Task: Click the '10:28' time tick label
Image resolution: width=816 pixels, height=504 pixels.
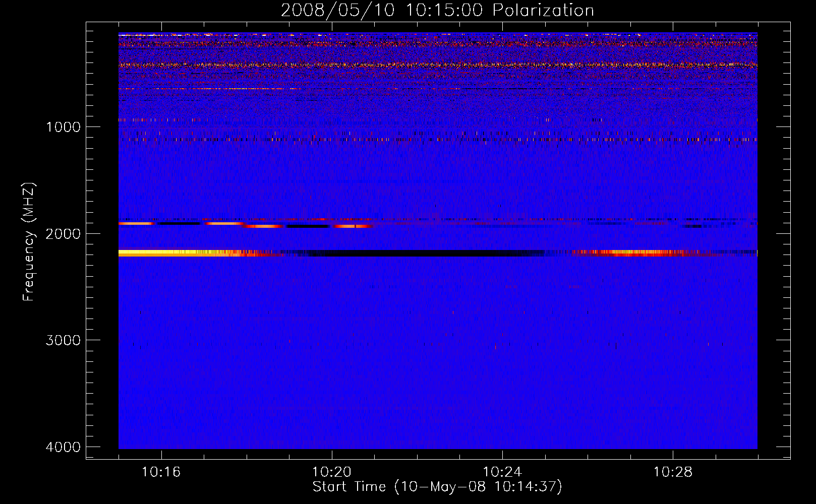Action: click(673, 472)
